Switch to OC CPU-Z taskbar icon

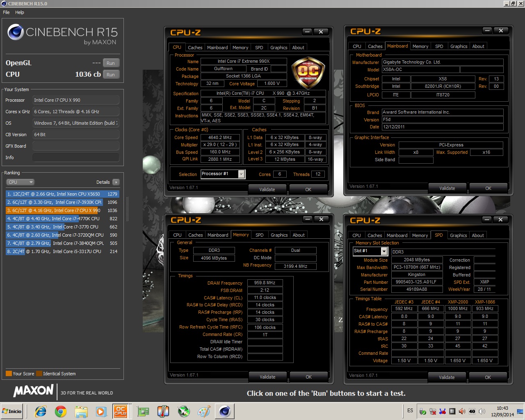pyautogui.click(x=121, y=411)
